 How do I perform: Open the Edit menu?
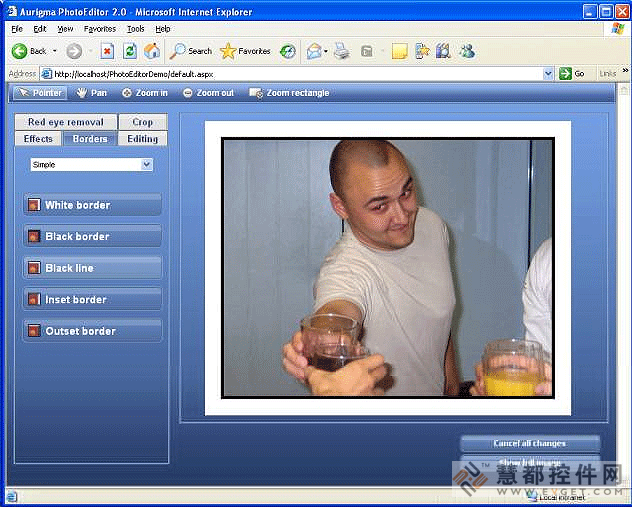[40, 29]
